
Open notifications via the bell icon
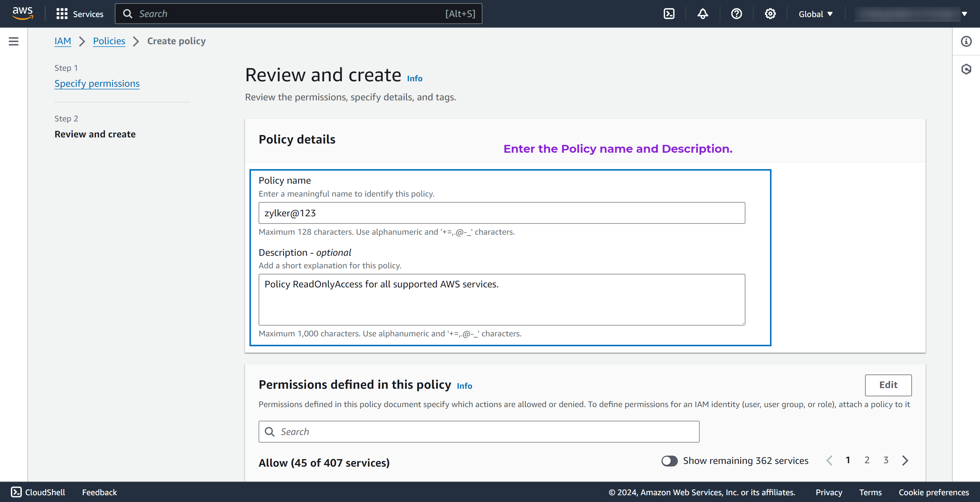pos(702,14)
